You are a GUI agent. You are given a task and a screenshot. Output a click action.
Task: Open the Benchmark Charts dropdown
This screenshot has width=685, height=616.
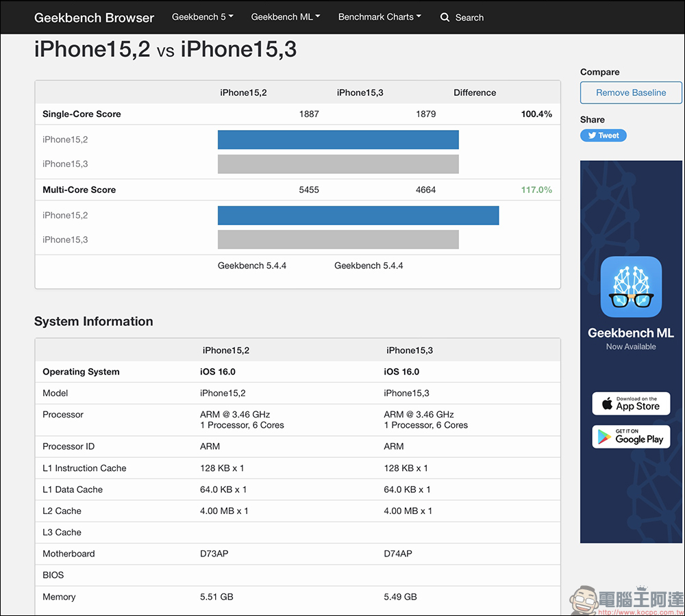click(379, 17)
